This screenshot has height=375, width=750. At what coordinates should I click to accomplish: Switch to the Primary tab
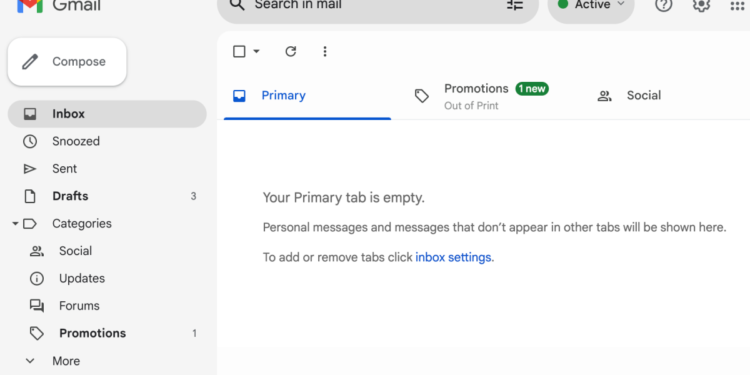pyautogui.click(x=308, y=96)
